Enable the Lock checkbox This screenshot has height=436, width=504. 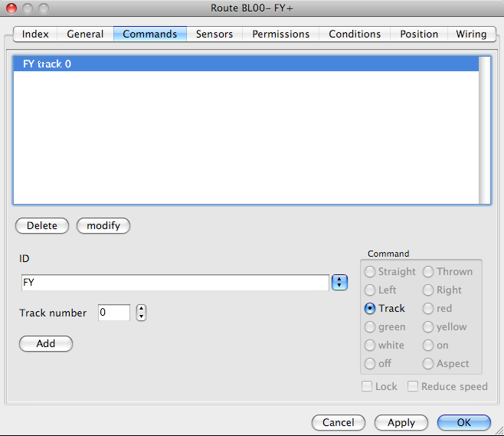pyautogui.click(x=368, y=386)
